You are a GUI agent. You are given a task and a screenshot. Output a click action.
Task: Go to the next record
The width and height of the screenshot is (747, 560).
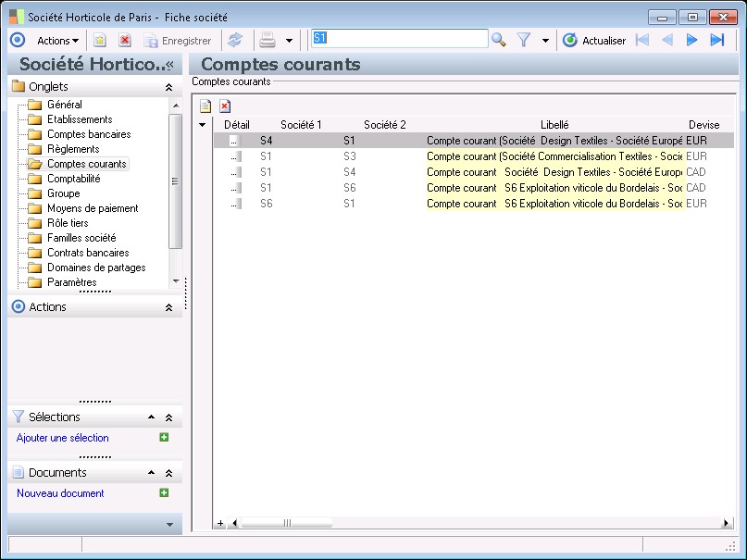coord(691,40)
